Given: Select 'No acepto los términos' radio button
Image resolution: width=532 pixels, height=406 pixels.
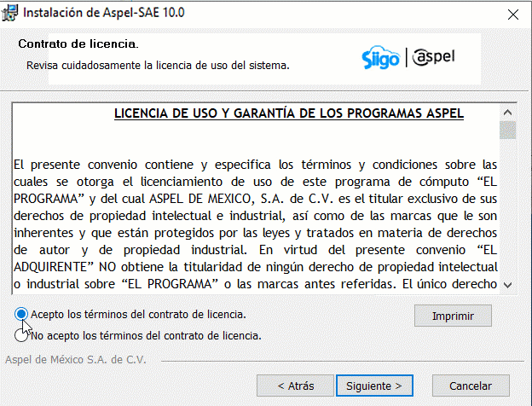Looking at the screenshot, I should 21,335.
